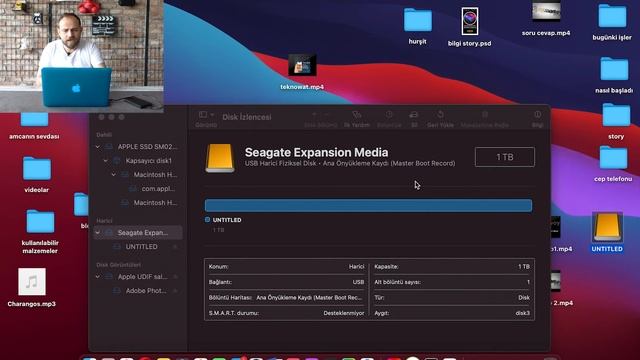Click the large yellow Seagate drive icon
Image resolution: width=640 pixels, height=360 pixels.
pos(220,158)
